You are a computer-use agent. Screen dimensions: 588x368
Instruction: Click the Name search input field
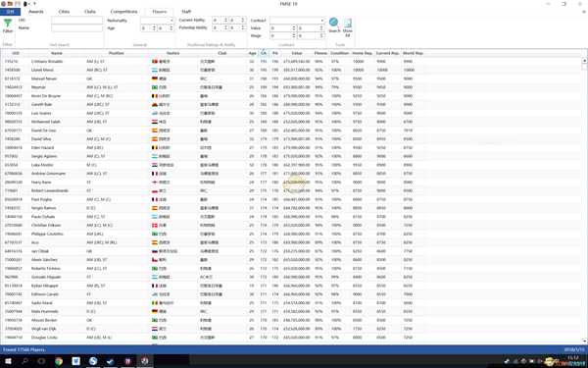pyautogui.click(x=76, y=28)
